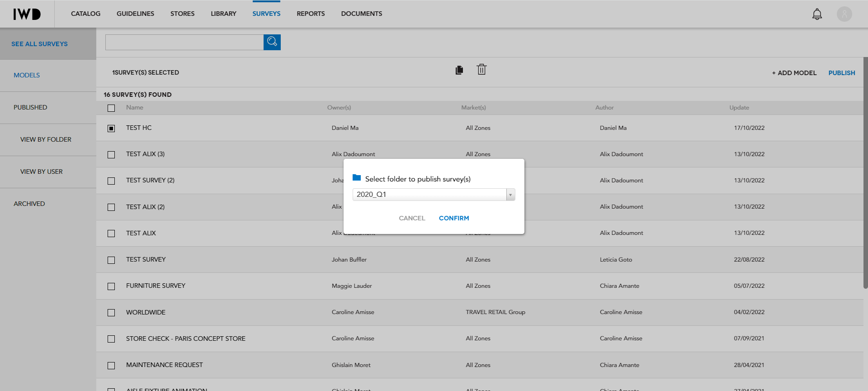Open the DOCUMENTS tab
This screenshot has width=868, height=391.
coord(362,14)
